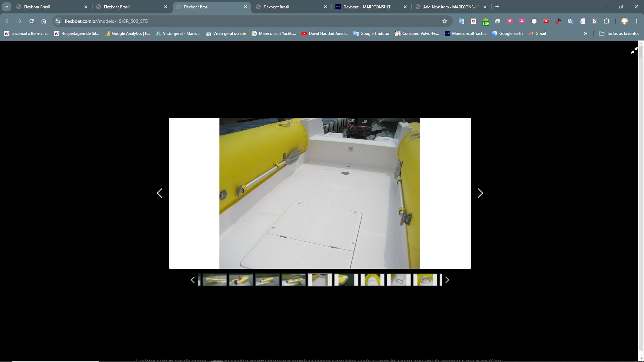Screen dimensions: 644x362
Task: Open tab search dropdown arrow
Action: 6,7
